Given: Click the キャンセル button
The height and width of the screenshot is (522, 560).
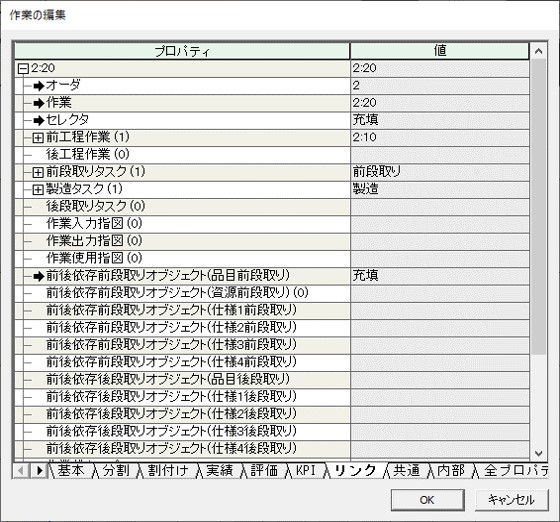Looking at the screenshot, I should (x=511, y=500).
